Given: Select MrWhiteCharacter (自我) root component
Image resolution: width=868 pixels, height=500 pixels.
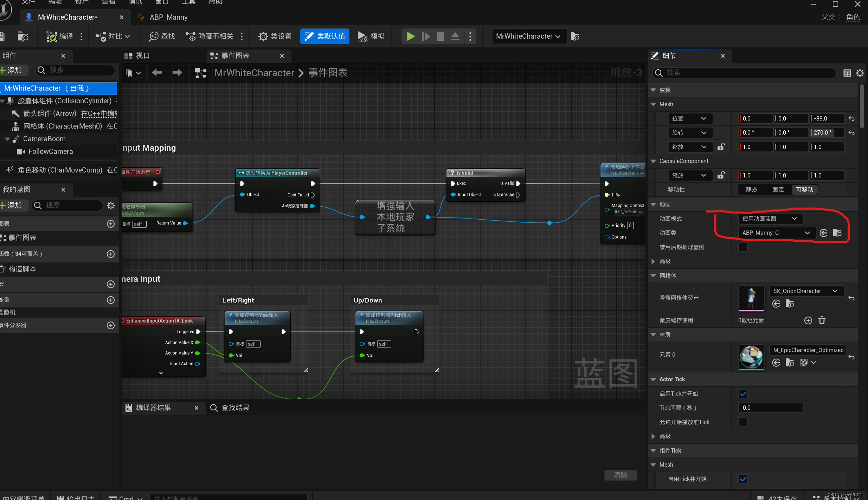Looking at the screenshot, I should [58, 88].
